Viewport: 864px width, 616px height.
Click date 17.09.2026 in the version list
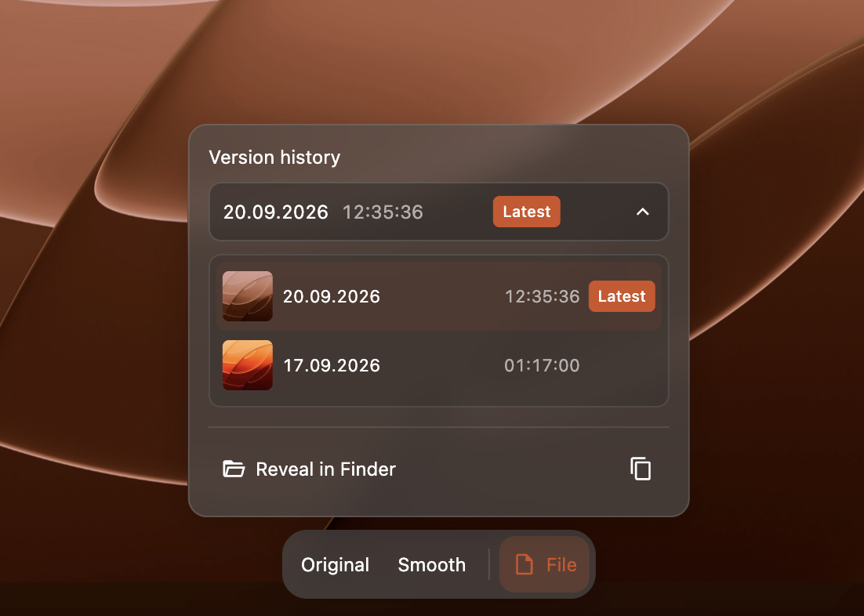pyautogui.click(x=332, y=365)
